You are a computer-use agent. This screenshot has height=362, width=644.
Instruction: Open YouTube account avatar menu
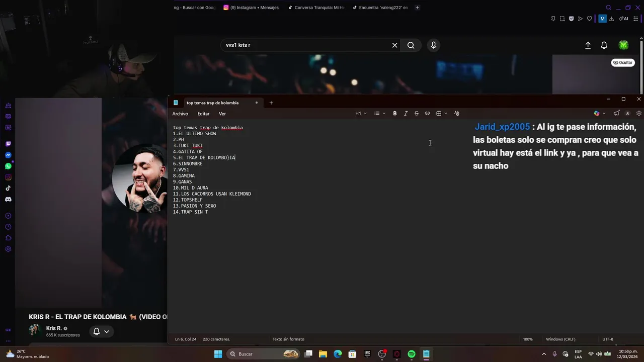(623, 45)
